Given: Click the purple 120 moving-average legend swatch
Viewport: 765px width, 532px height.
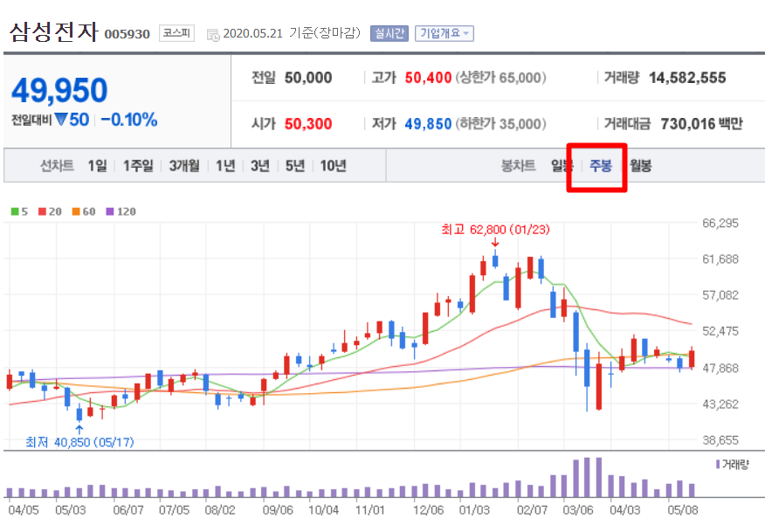Looking at the screenshot, I should click(110, 211).
